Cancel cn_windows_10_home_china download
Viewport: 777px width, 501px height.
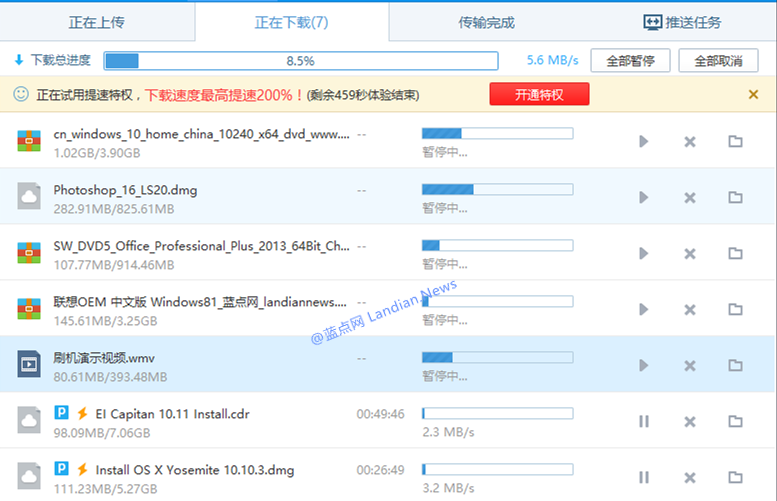(x=690, y=142)
